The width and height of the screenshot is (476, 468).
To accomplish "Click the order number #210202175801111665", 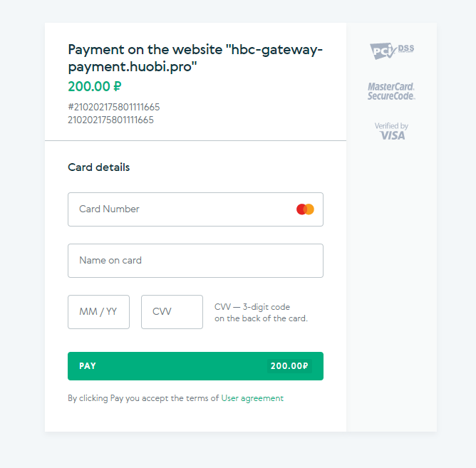I will pyautogui.click(x=114, y=107).
